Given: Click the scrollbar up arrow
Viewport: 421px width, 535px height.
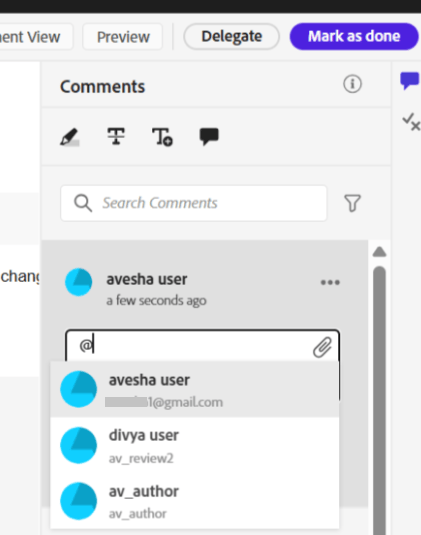Looking at the screenshot, I should tap(379, 252).
